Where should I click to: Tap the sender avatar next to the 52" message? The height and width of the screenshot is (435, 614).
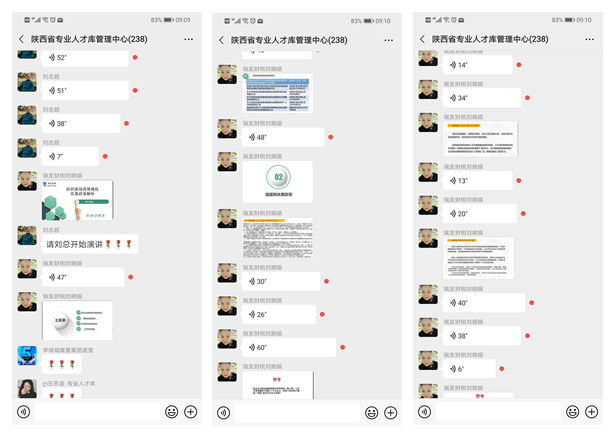(27, 55)
